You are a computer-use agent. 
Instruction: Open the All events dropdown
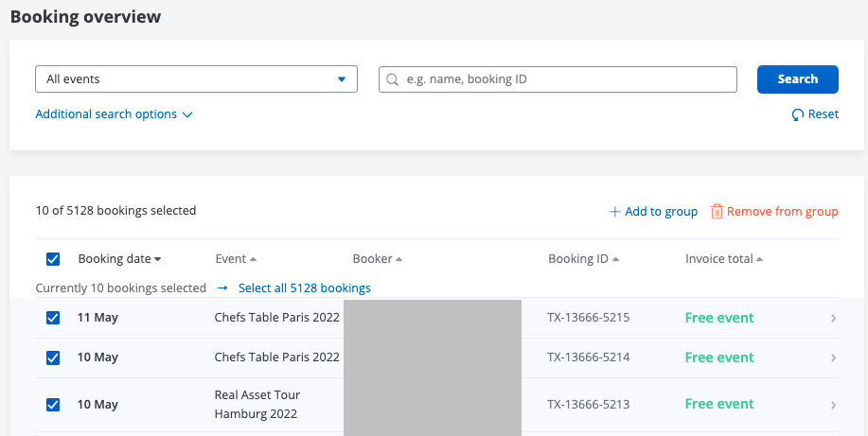pos(196,79)
